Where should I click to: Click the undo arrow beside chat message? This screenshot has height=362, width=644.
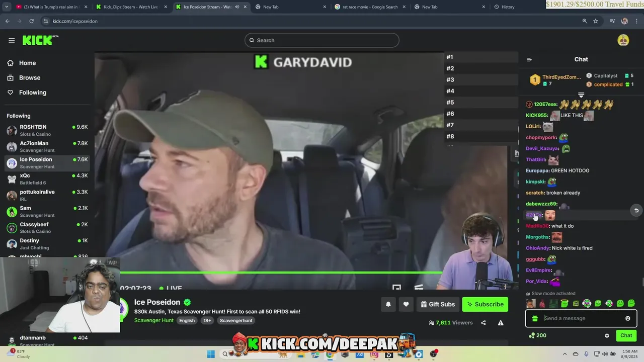636,211
